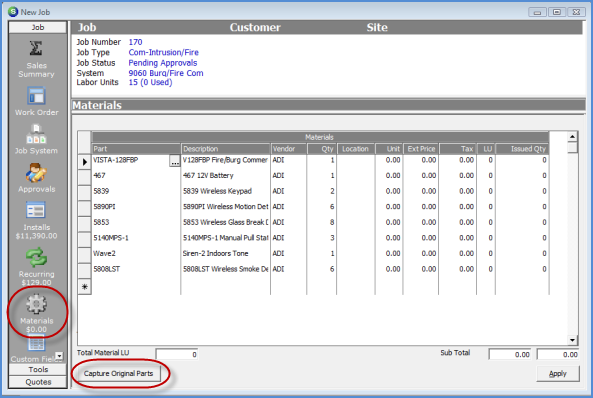Image resolution: width=593 pixels, height=398 pixels.
Task: Click the 5808LST Wireless Smoke description
Action: click(226, 269)
